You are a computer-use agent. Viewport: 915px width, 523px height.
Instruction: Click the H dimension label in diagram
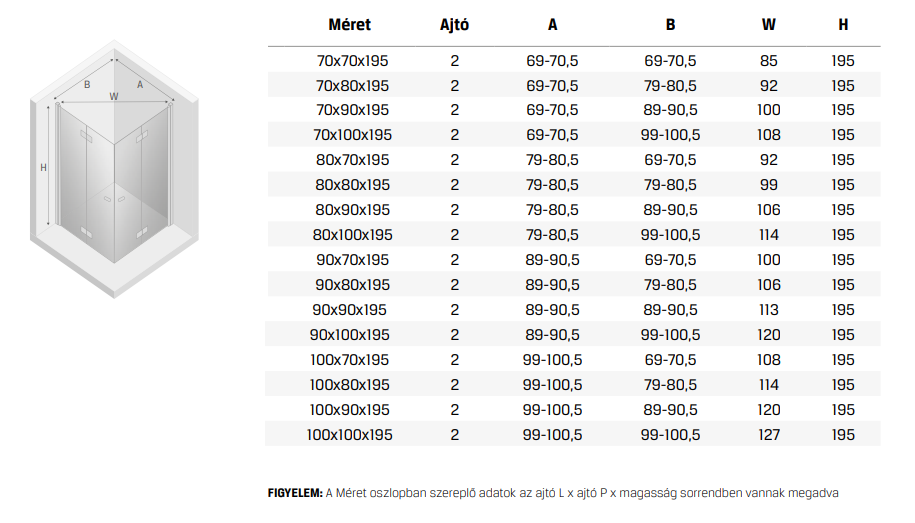pos(43,168)
